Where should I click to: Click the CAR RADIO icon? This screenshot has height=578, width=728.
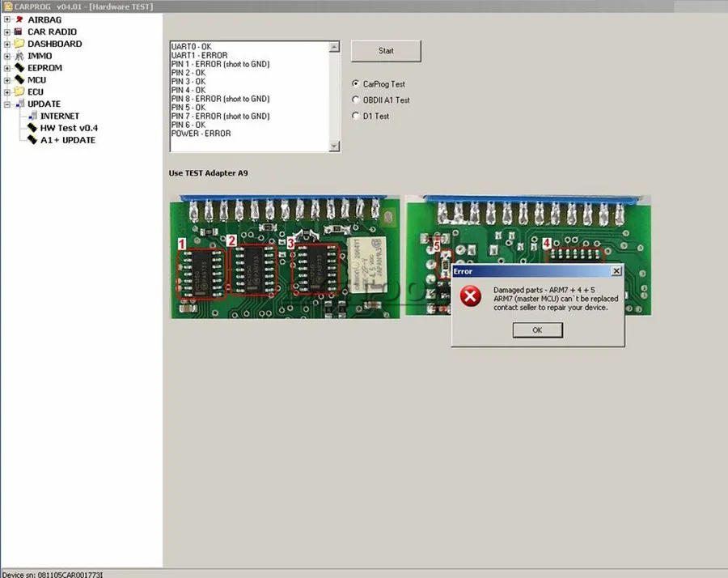click(x=19, y=32)
